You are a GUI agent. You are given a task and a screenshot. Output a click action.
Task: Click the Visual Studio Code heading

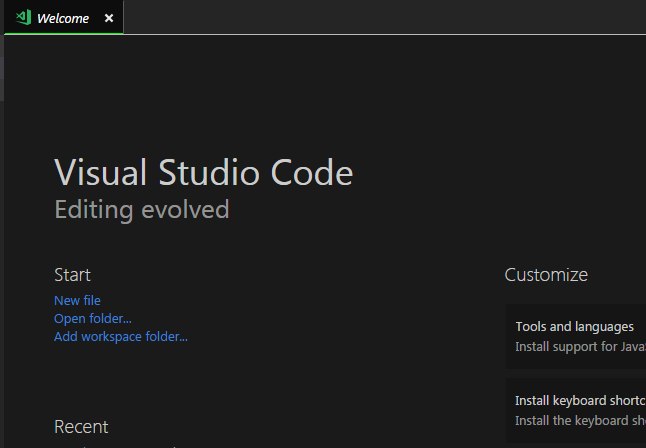click(x=204, y=172)
